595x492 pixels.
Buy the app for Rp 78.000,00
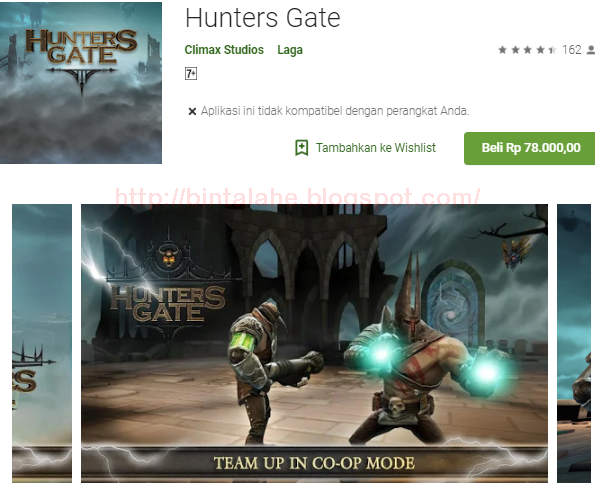pos(530,148)
